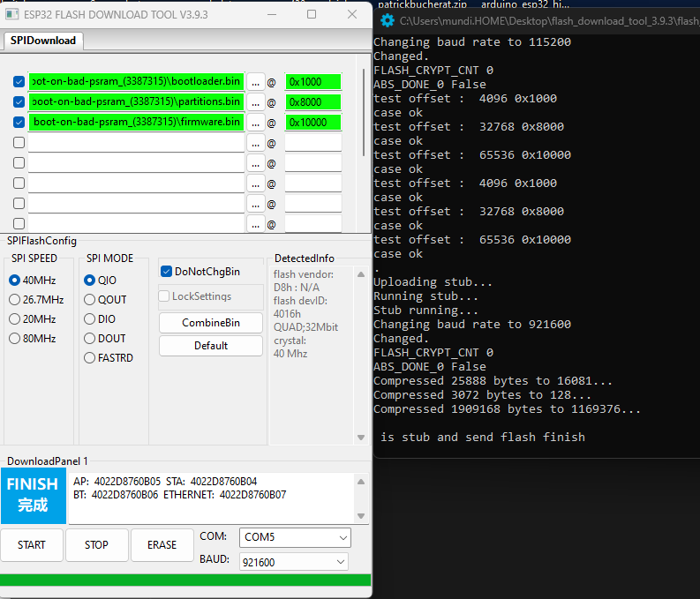Uncheck the bootloader.bin file checkbox

(19, 82)
